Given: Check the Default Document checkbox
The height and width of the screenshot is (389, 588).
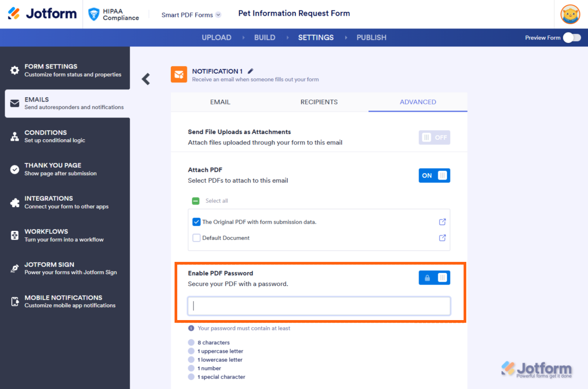Looking at the screenshot, I should pyautogui.click(x=196, y=237).
